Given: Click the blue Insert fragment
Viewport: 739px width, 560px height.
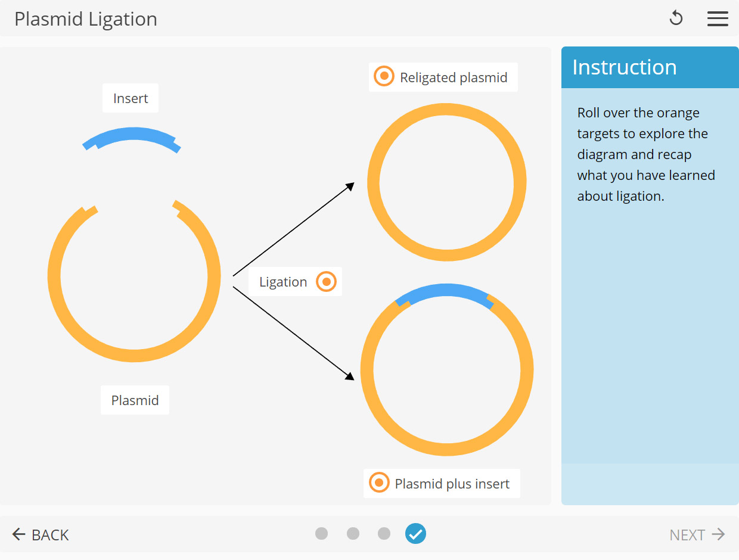Looking at the screenshot, I should pos(131,137).
